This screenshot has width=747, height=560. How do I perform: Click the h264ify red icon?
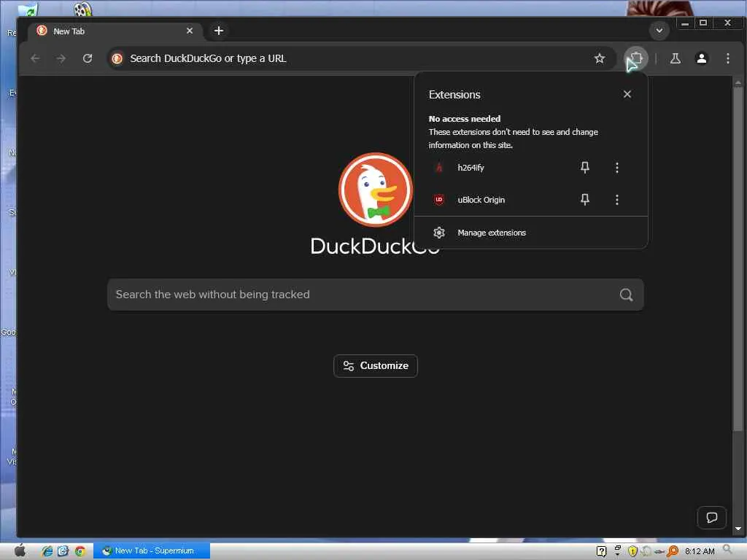438,167
